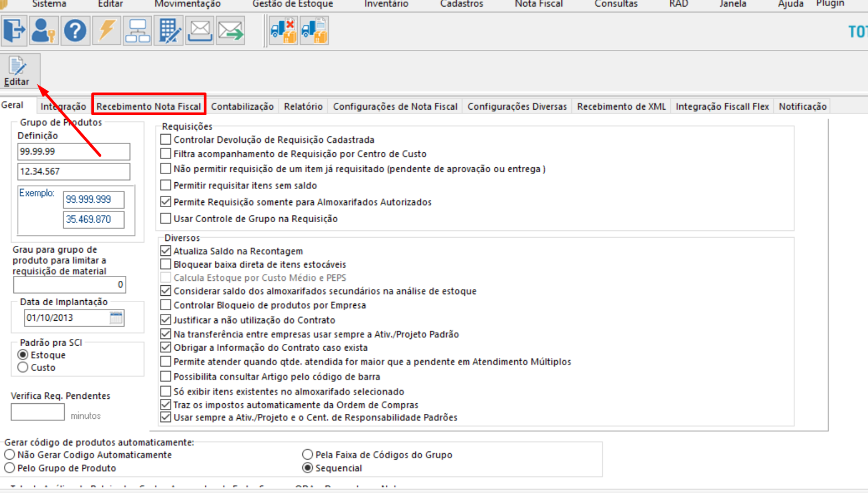
Task: Click the truck with red X icon
Action: click(x=283, y=30)
